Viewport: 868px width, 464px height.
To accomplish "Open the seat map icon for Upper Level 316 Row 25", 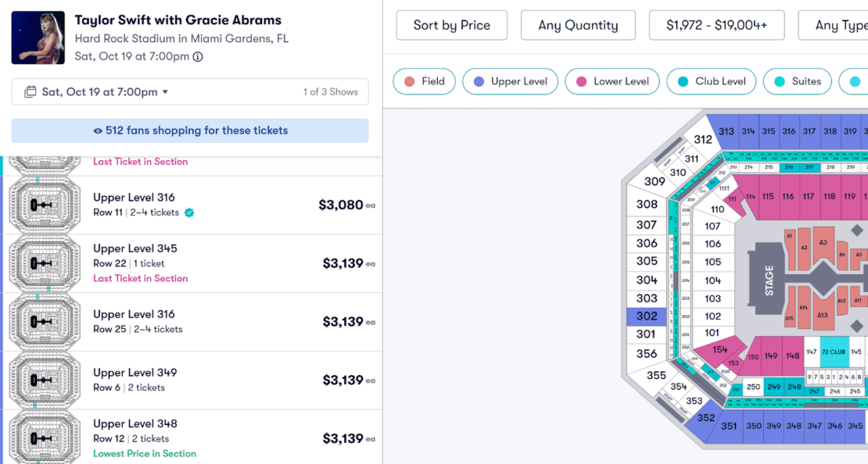I will pyautogui.click(x=44, y=321).
